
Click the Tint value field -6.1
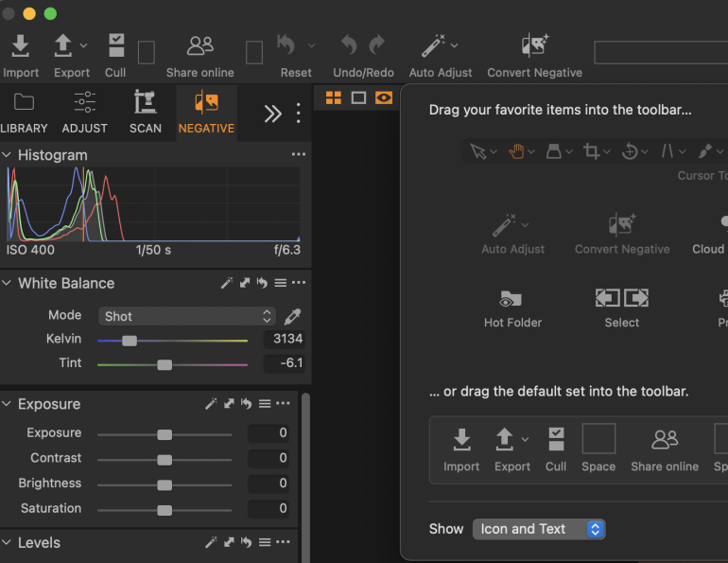pos(284,363)
